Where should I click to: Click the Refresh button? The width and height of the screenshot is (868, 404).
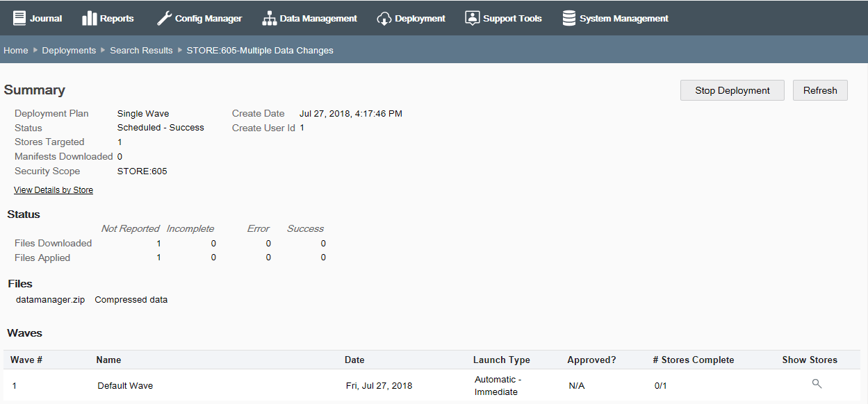820,90
